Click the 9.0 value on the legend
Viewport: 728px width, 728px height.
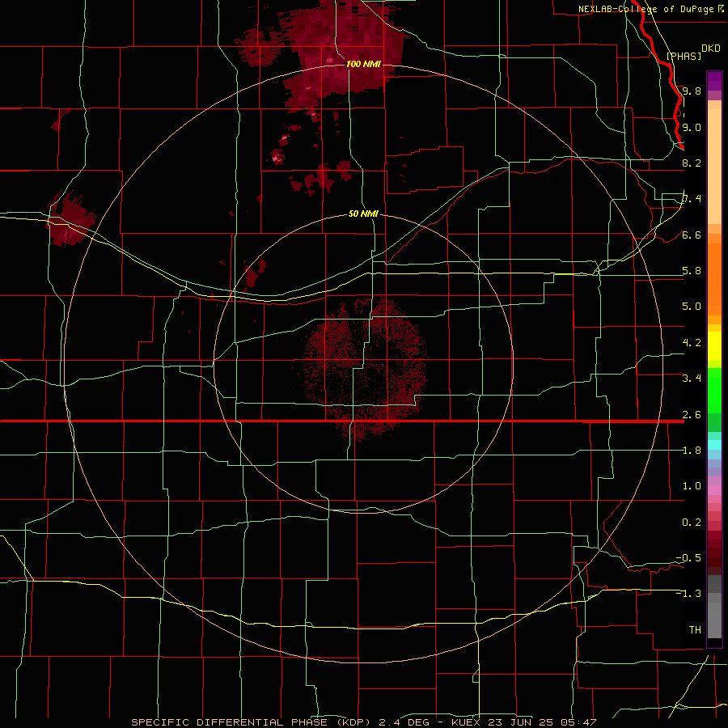(x=692, y=127)
